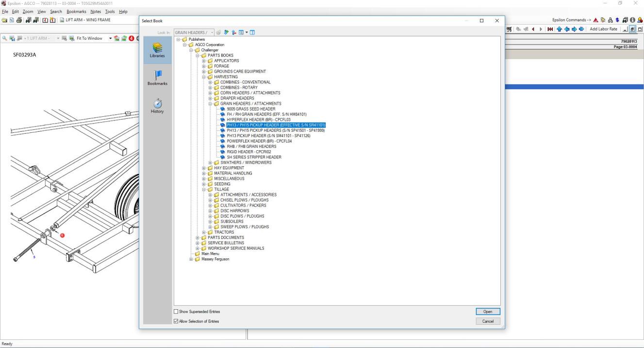Click red callout 6 on the diagram
This screenshot has width=644, height=348.
click(62, 235)
